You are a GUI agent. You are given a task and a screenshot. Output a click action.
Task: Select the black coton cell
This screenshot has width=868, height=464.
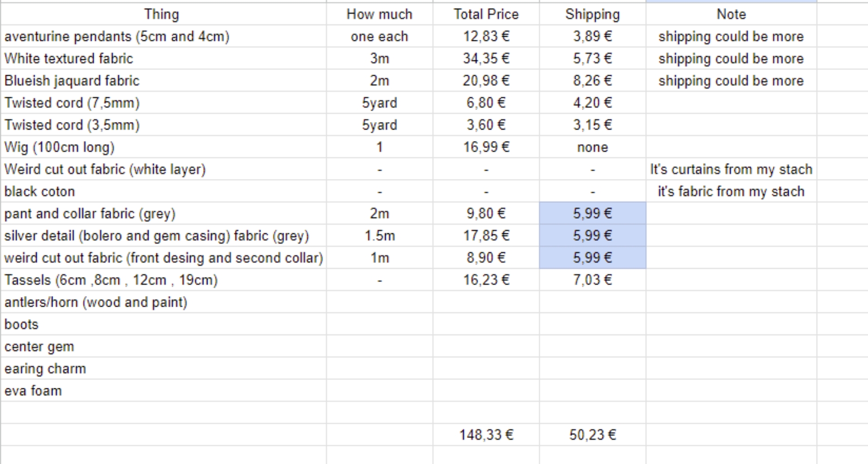tap(39, 192)
